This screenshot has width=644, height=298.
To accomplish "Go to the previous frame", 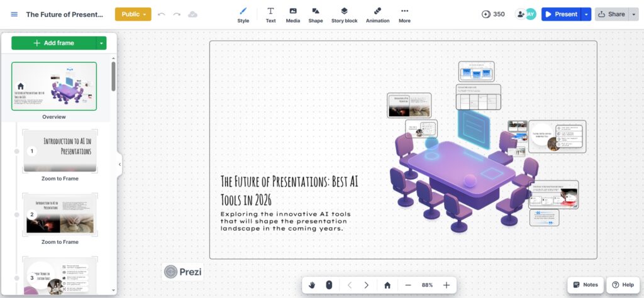I will point(350,285).
